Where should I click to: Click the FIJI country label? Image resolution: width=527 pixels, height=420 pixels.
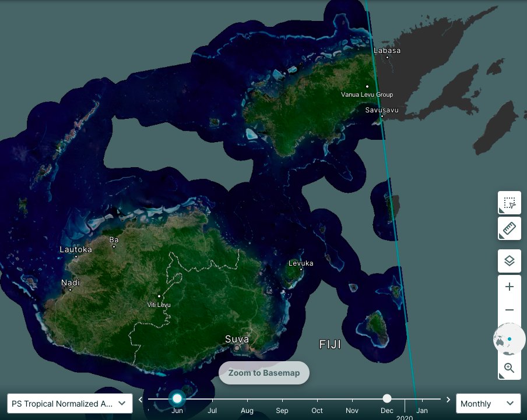pos(330,344)
